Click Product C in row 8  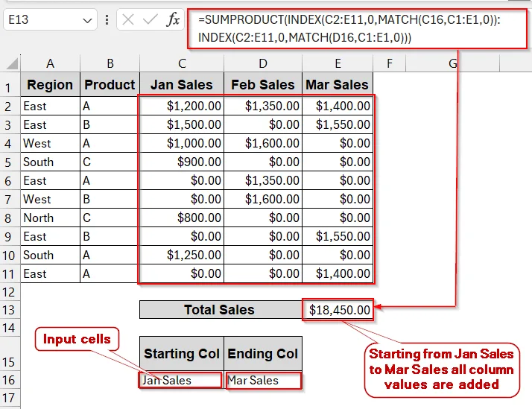(110, 218)
